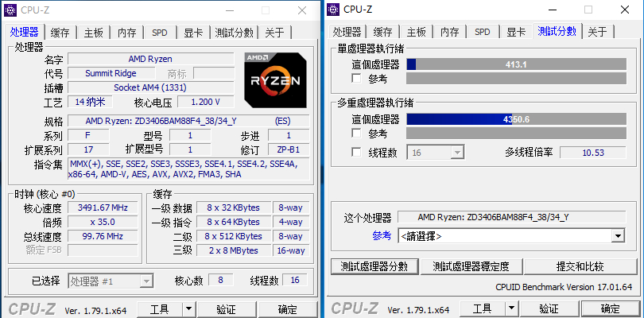The image size is (644, 318).
Task: Run 測試處理器穩定度 stress test
Action: coord(471,266)
